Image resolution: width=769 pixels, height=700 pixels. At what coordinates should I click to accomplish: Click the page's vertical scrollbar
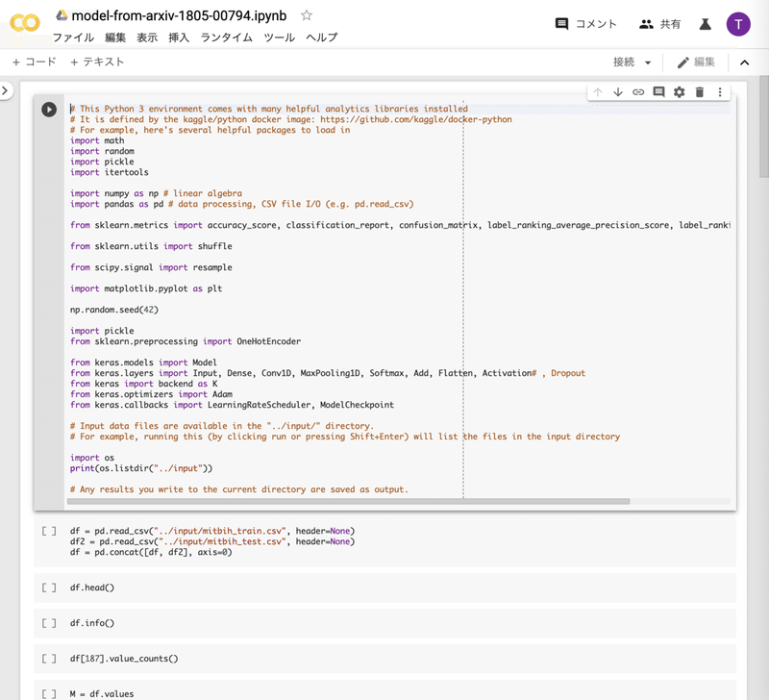(x=763, y=127)
